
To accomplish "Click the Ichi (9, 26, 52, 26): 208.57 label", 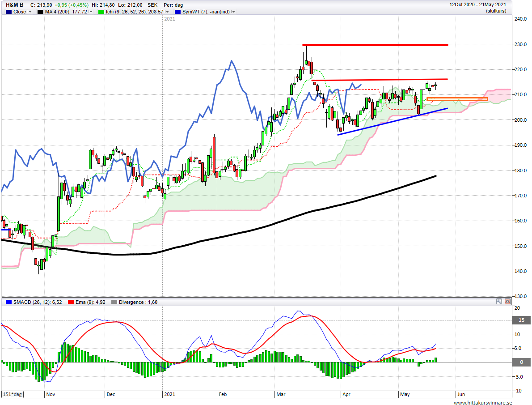I will [135, 12].
